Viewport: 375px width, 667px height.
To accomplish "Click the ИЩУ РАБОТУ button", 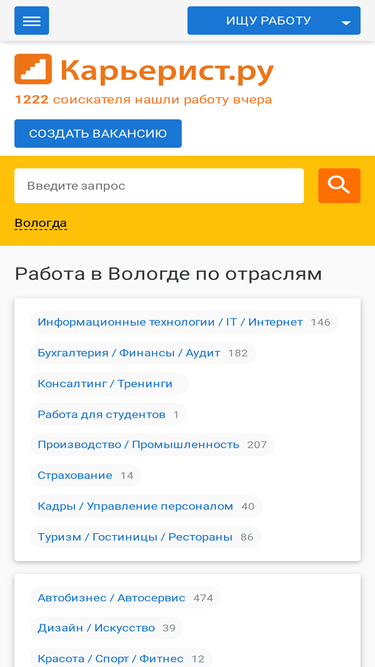I will tap(268, 20).
